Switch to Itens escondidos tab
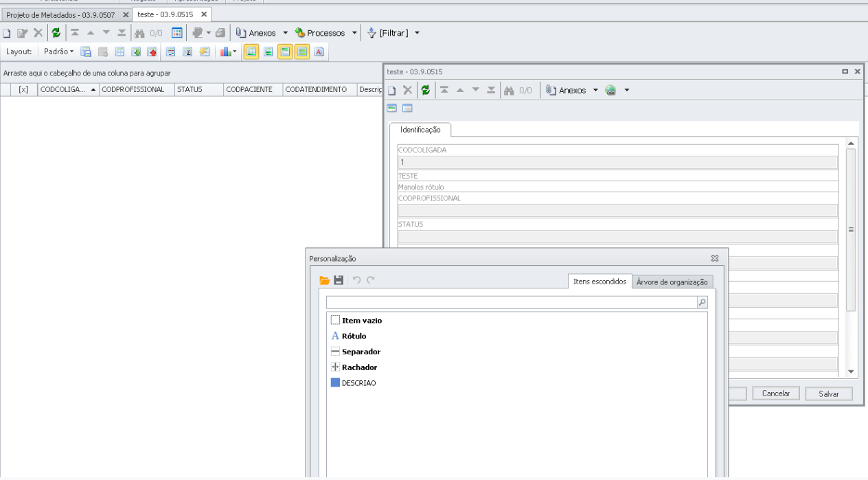 tap(599, 282)
